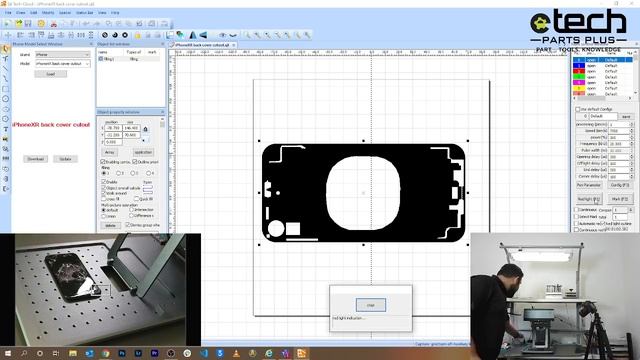The height and width of the screenshot is (360, 640).
Task: Open the Windows Start menu
Action: point(8,353)
